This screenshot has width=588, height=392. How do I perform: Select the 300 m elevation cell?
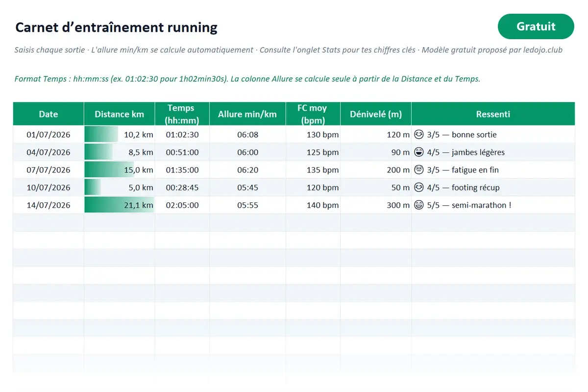376,205
